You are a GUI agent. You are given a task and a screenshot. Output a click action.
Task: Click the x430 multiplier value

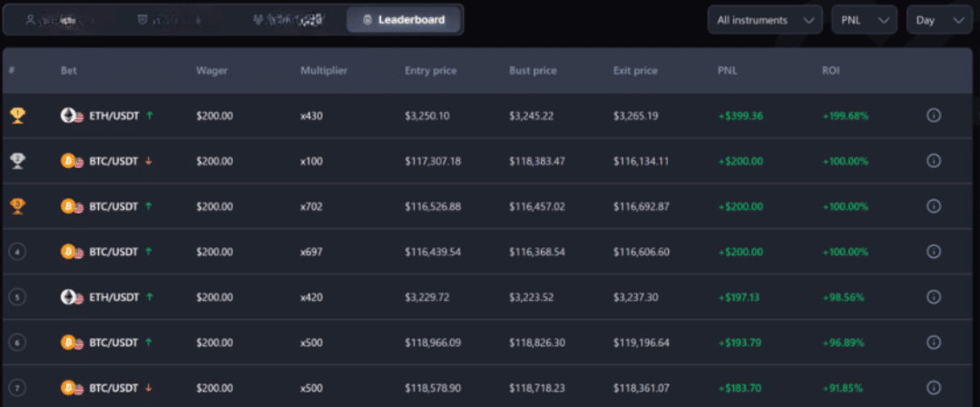(311, 116)
